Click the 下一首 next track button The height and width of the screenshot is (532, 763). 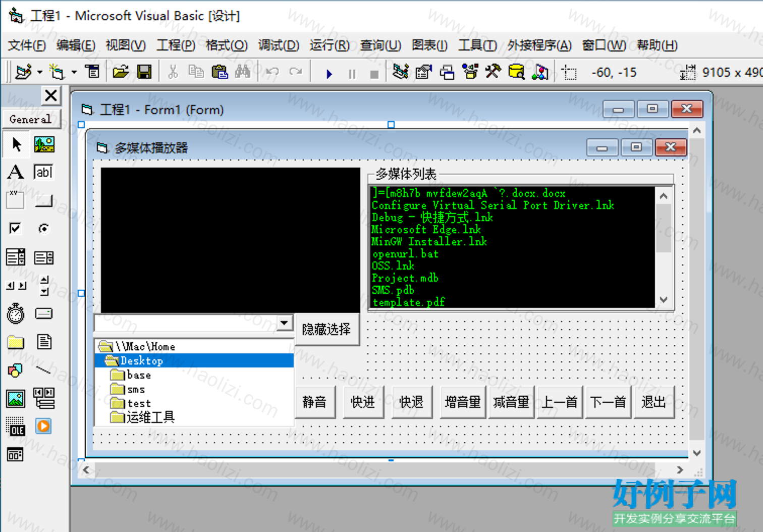pyautogui.click(x=608, y=402)
